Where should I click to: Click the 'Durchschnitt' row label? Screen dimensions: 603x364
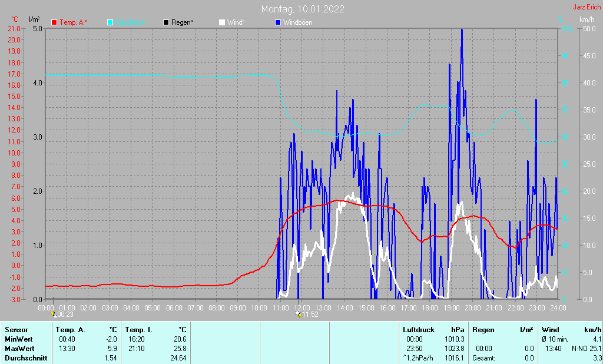pyautogui.click(x=26, y=358)
